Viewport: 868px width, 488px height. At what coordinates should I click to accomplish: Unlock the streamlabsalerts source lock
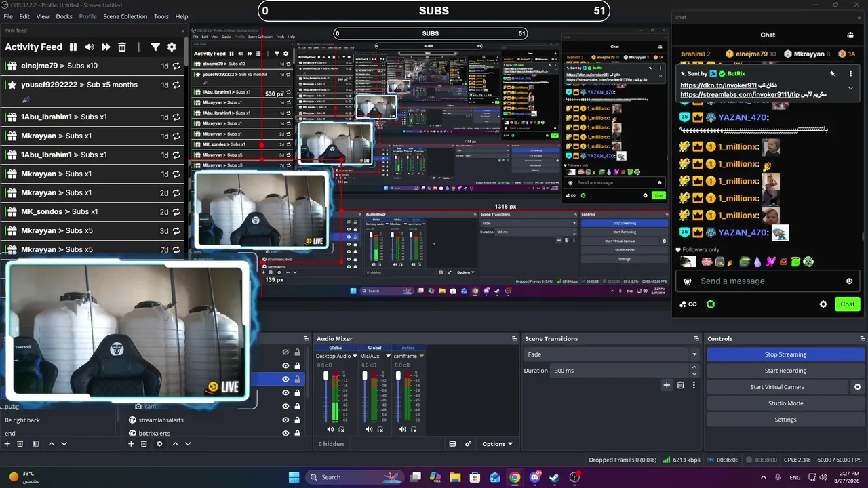[x=297, y=420]
